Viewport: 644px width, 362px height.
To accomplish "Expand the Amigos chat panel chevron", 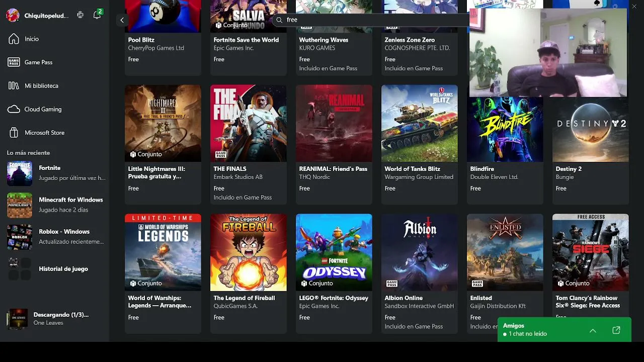I will (x=593, y=330).
